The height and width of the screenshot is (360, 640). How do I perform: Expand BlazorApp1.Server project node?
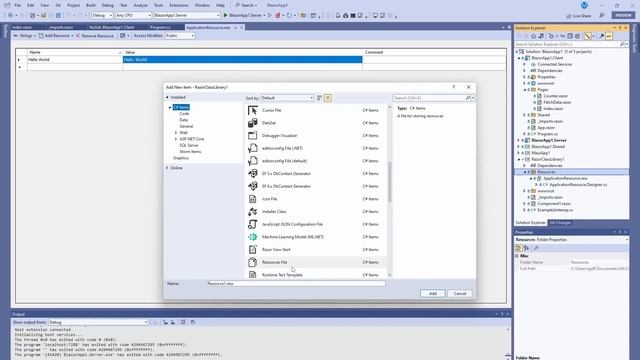[519, 140]
